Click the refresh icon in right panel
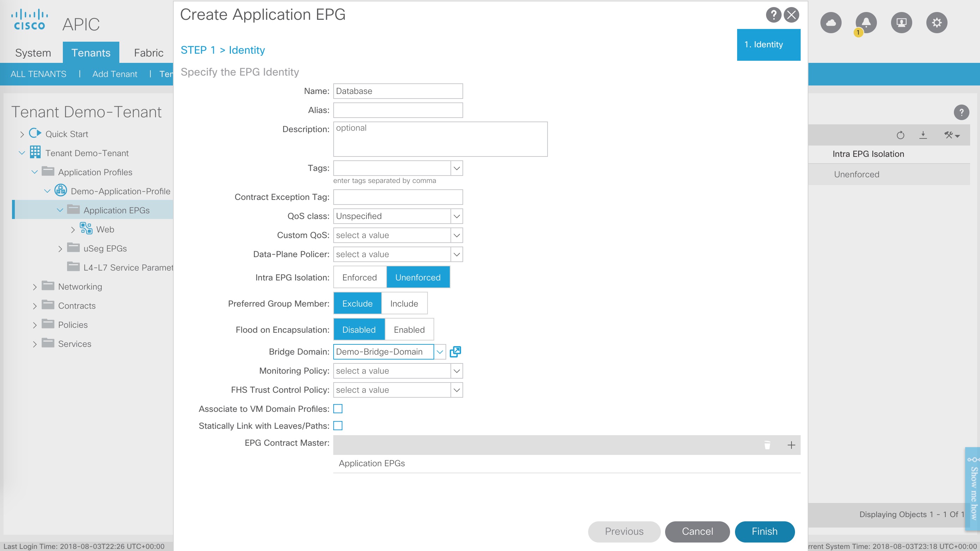The image size is (980, 551). [x=900, y=135]
